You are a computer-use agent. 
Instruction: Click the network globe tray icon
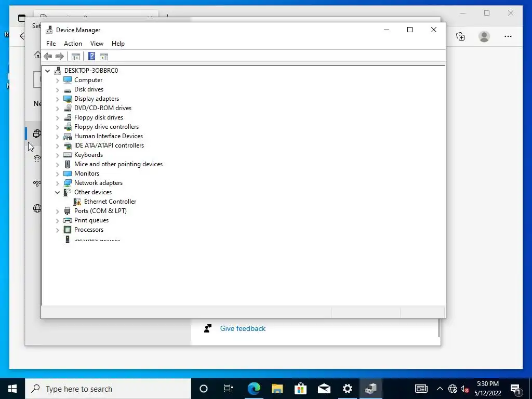click(453, 389)
